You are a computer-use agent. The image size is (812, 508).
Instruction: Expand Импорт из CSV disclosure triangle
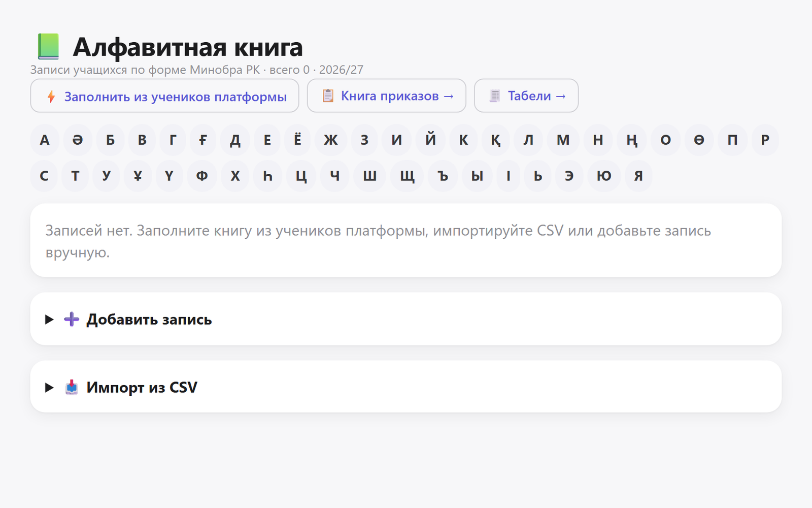coord(49,388)
